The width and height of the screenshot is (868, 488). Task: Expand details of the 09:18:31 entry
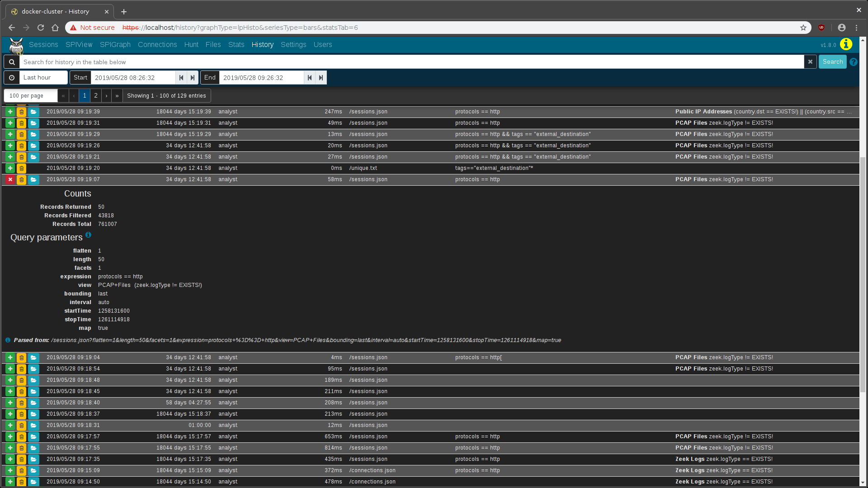10,426
